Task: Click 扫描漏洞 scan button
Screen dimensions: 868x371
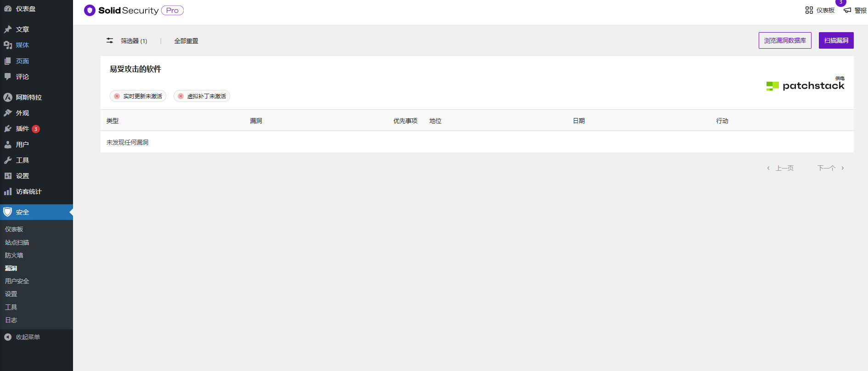Action: [x=836, y=40]
